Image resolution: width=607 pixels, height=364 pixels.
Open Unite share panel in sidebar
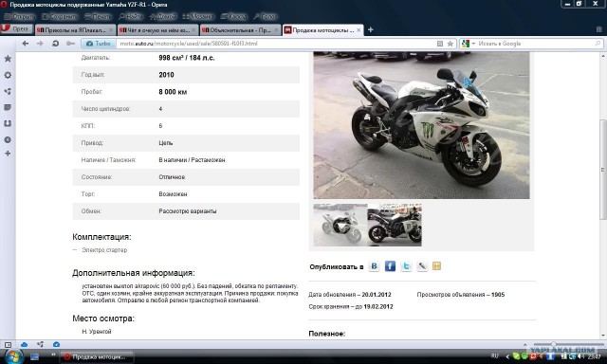click(x=8, y=91)
